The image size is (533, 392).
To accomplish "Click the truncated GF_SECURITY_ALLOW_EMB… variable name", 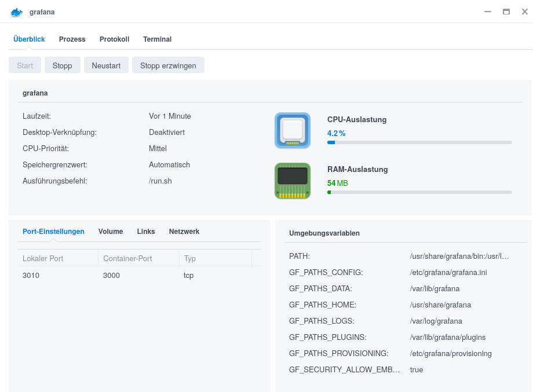I will click(x=344, y=369).
